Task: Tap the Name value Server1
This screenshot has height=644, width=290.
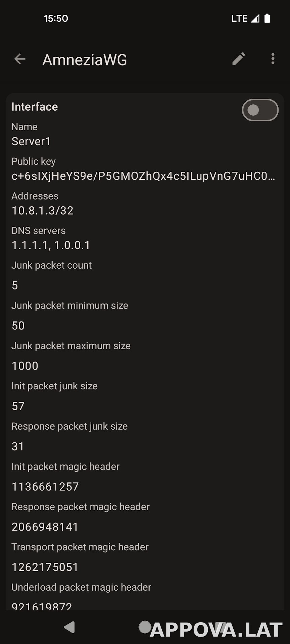Action: [31, 142]
